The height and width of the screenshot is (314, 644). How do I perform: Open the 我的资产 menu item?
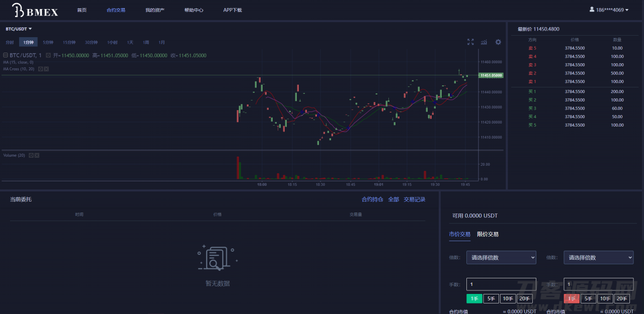(x=154, y=10)
